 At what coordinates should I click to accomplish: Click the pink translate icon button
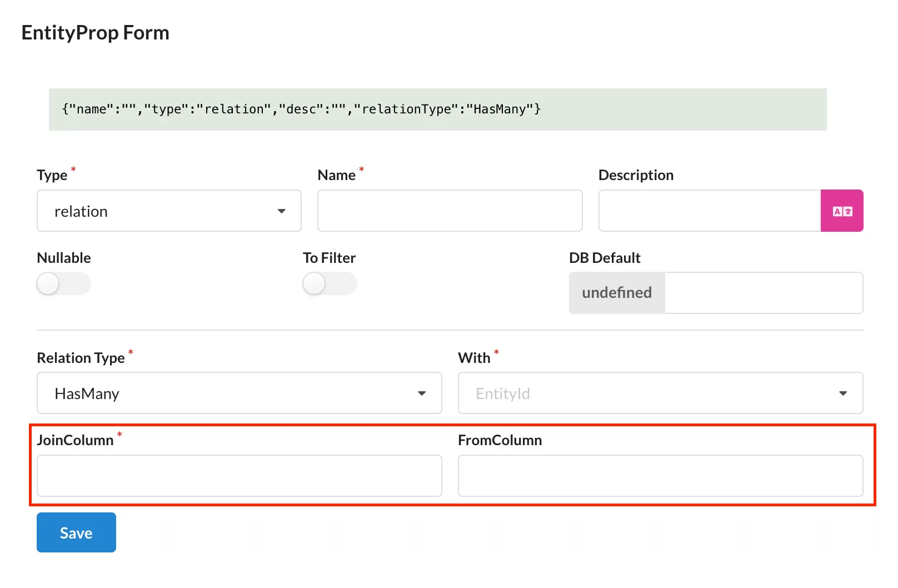pyautogui.click(x=841, y=211)
